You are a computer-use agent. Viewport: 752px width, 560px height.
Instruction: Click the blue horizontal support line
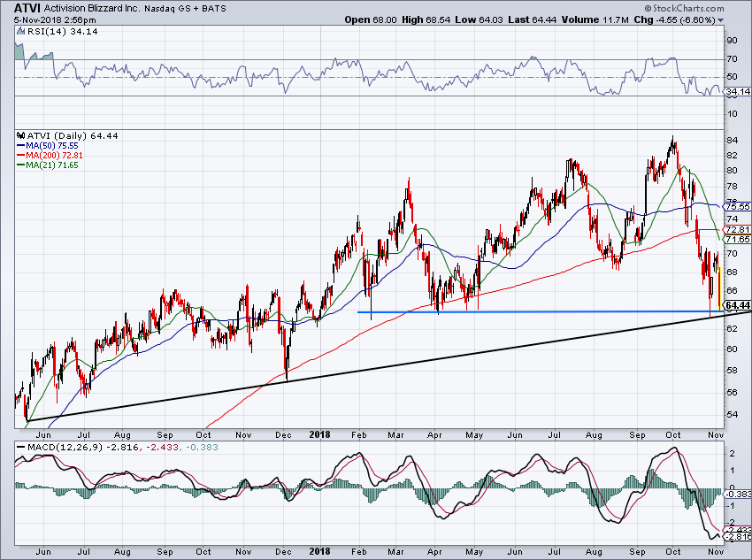[x=541, y=312]
